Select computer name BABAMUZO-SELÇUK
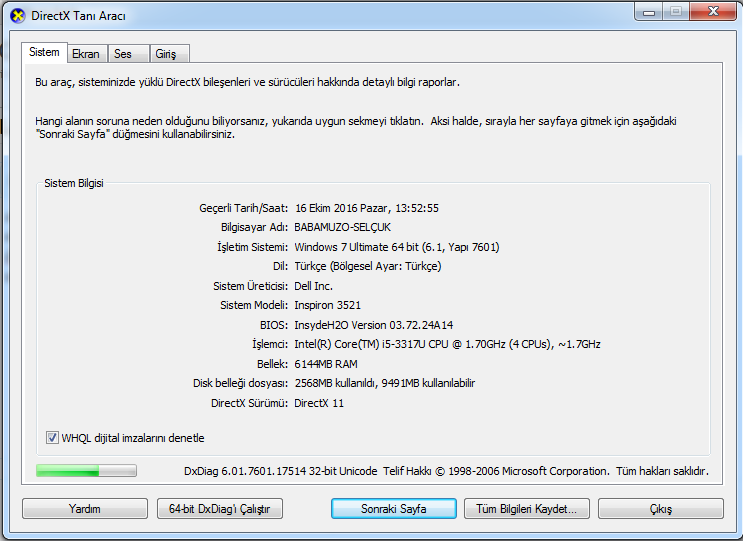The height and width of the screenshot is (544, 744). 343,227
